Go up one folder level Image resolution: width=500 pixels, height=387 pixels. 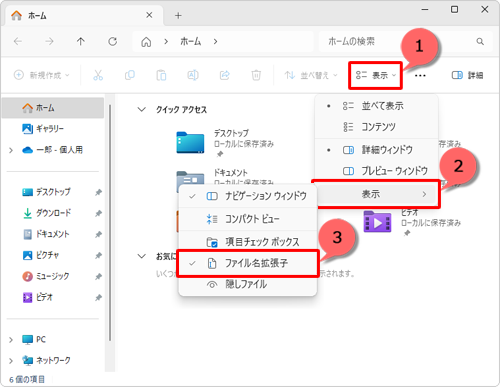pos(81,41)
